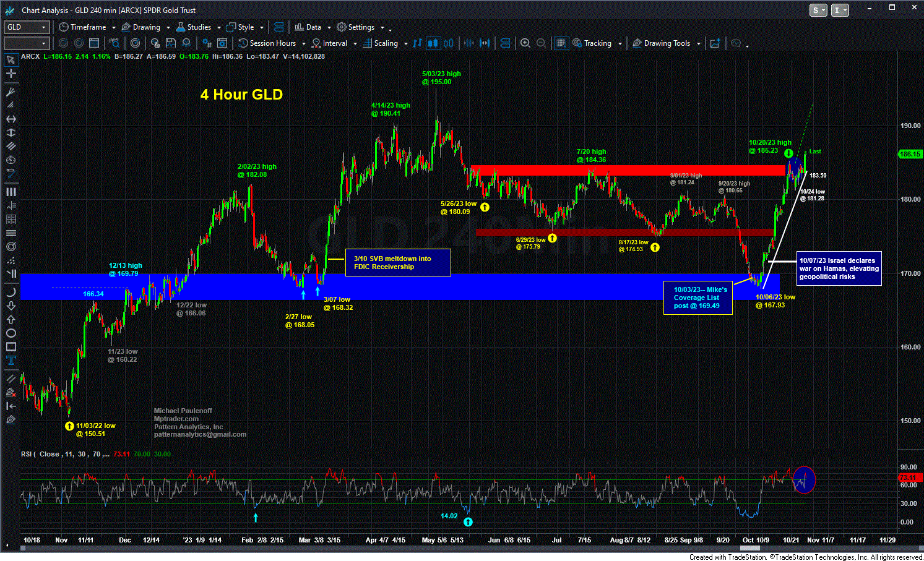Click the 186.15 last price label on axis
Image resolution: width=924 pixels, height=561 pixels.
tap(910, 154)
